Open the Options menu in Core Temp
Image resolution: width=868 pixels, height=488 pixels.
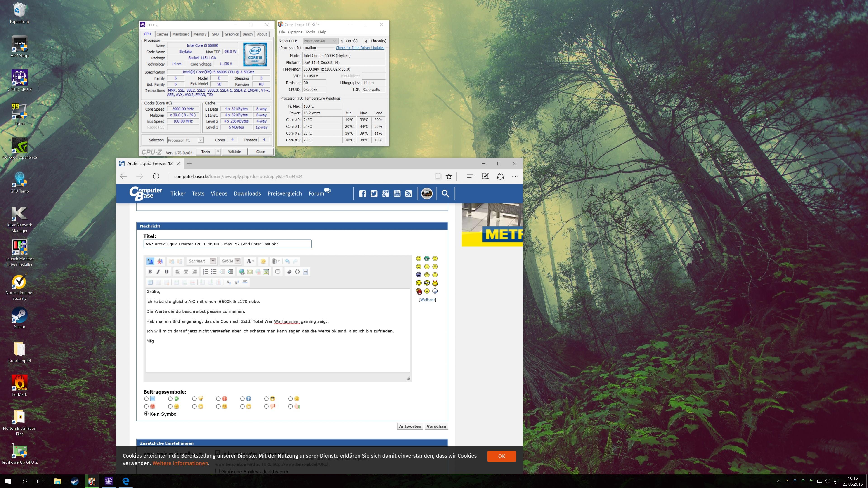[x=295, y=32]
